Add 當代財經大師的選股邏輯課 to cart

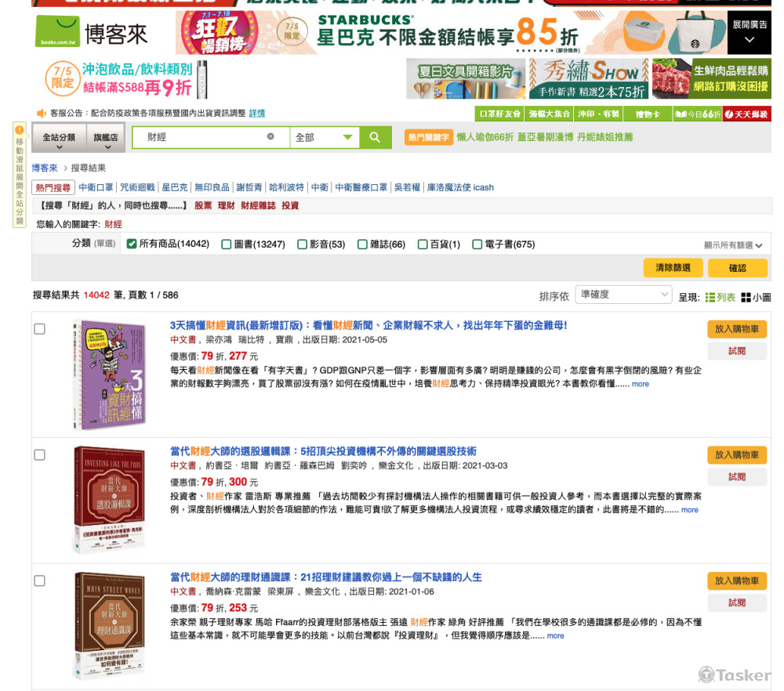click(x=737, y=454)
